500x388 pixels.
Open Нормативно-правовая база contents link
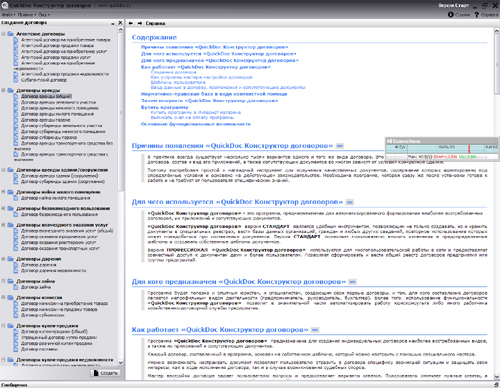coord(214,94)
